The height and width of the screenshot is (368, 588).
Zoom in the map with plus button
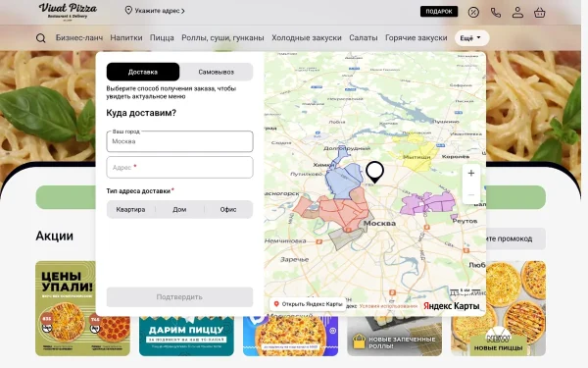tap(471, 173)
